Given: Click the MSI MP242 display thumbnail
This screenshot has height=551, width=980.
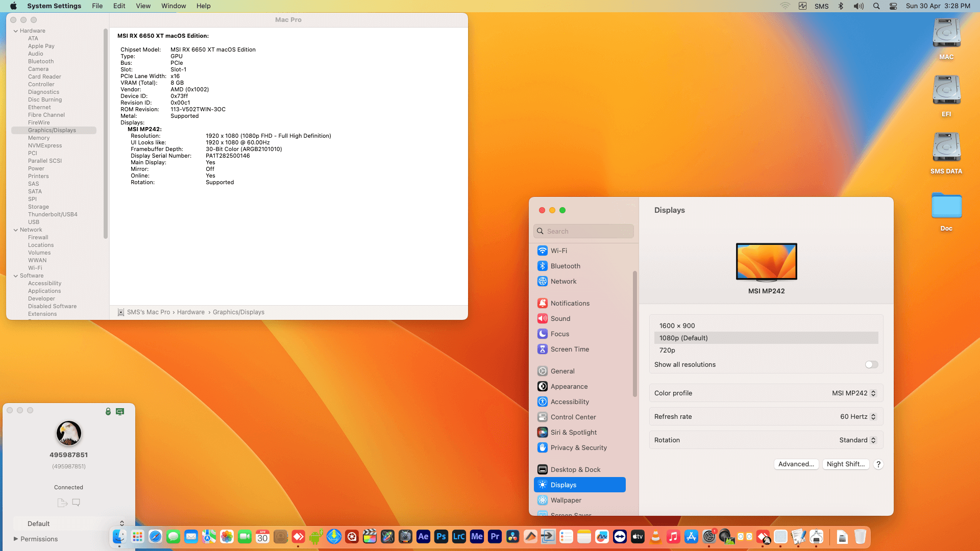Looking at the screenshot, I should pyautogui.click(x=766, y=262).
